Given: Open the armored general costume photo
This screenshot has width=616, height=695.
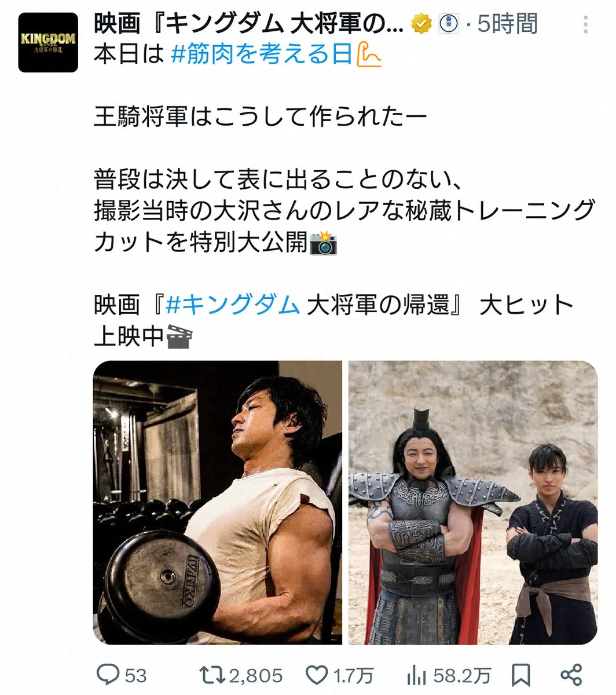Looking at the screenshot, I should click(473, 503).
